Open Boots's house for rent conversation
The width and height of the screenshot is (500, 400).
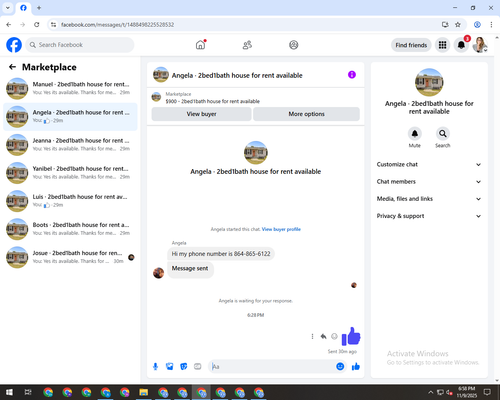click(70, 229)
